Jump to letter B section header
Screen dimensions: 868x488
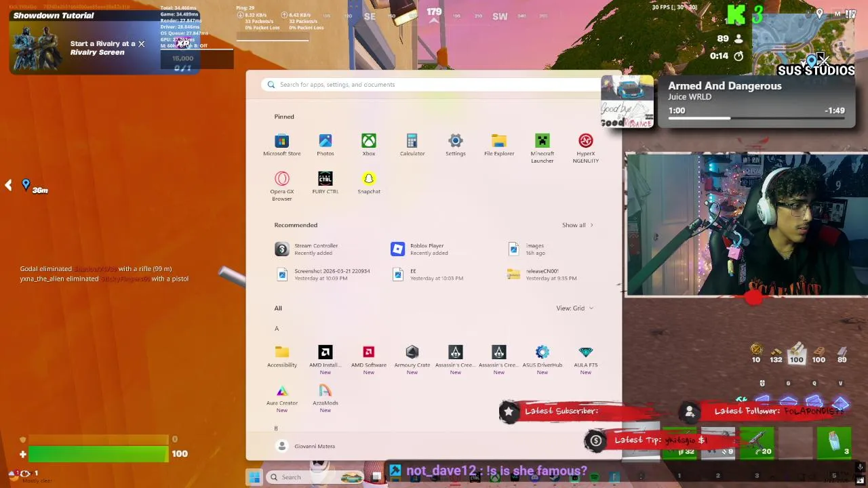276,428
